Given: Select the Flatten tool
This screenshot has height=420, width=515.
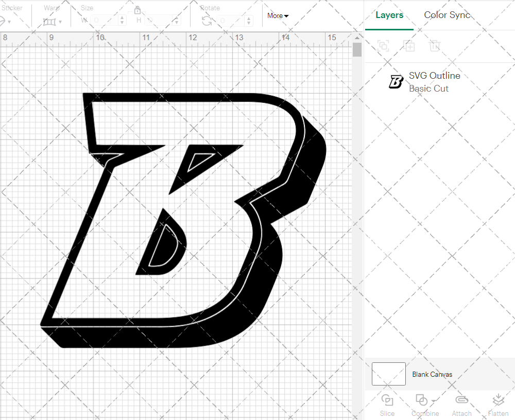Looking at the screenshot, I should point(498,404).
